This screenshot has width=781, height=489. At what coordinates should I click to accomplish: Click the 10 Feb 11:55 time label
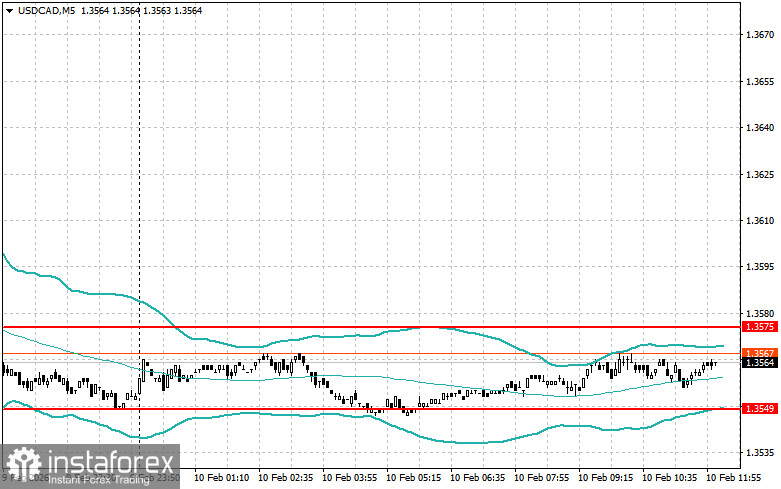point(734,478)
